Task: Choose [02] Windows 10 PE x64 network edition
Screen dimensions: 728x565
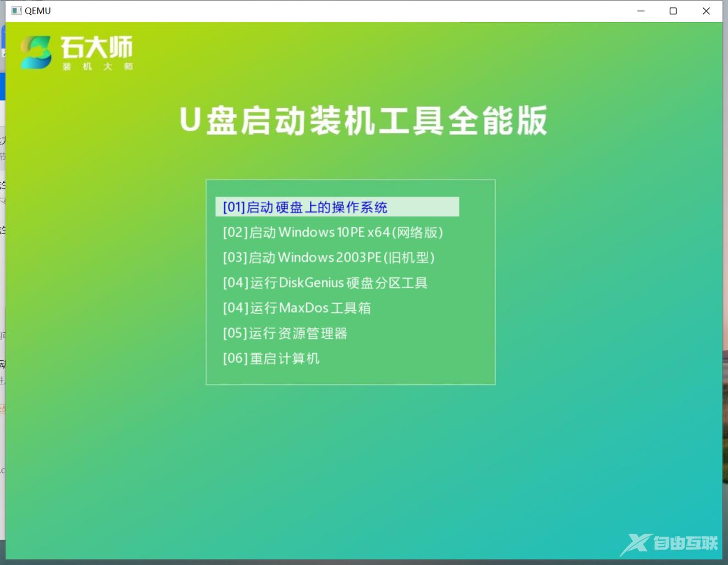Action: coord(333,232)
